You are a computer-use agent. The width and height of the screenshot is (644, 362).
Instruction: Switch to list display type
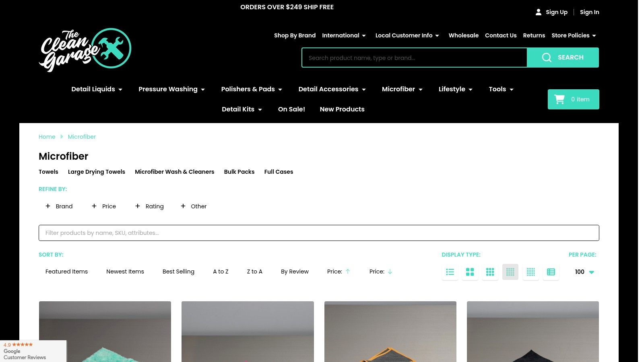pos(450,272)
